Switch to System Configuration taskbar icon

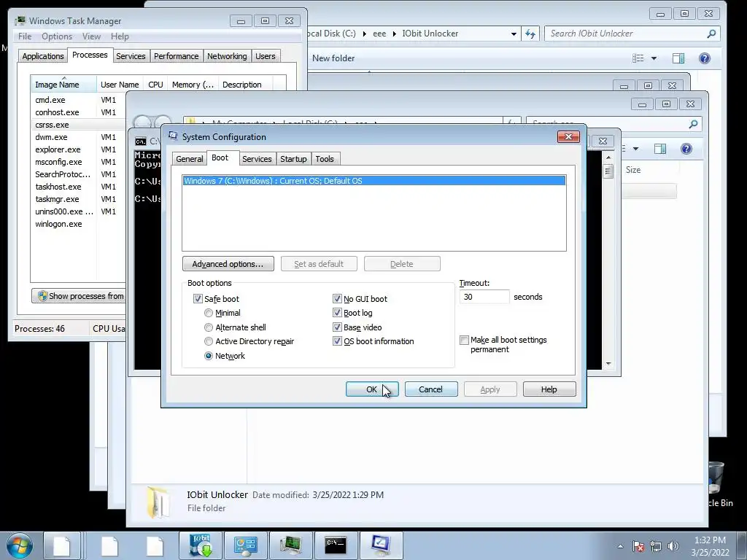coord(381,545)
